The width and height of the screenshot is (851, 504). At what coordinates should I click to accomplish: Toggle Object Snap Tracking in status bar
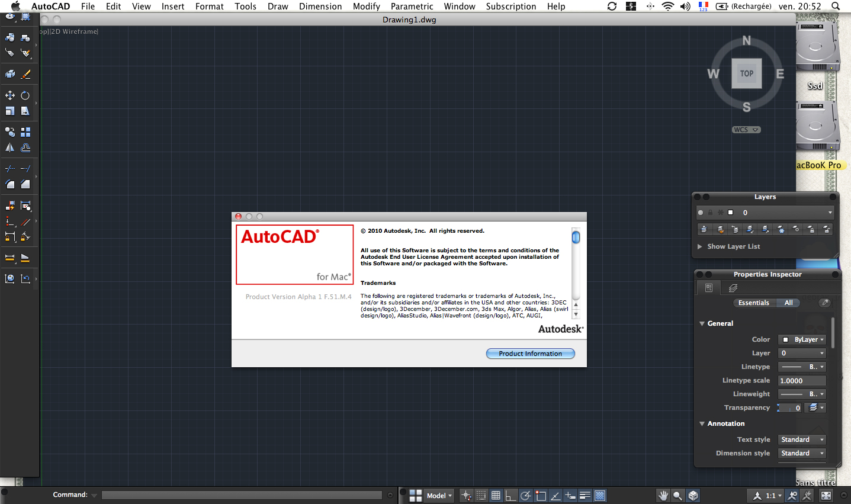pos(555,496)
